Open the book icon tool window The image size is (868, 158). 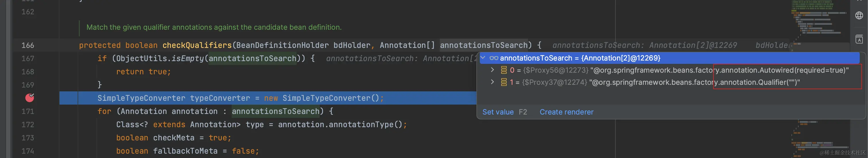[859, 39]
